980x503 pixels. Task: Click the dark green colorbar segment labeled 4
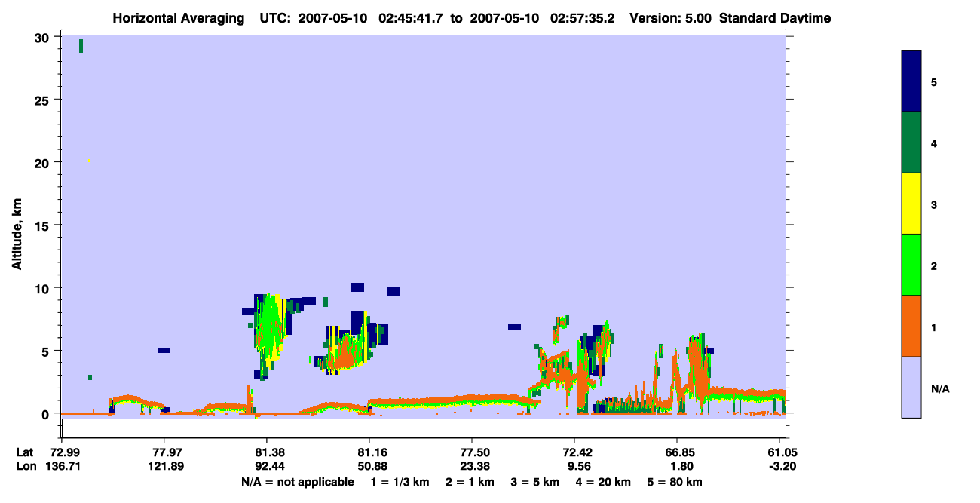pos(911,143)
